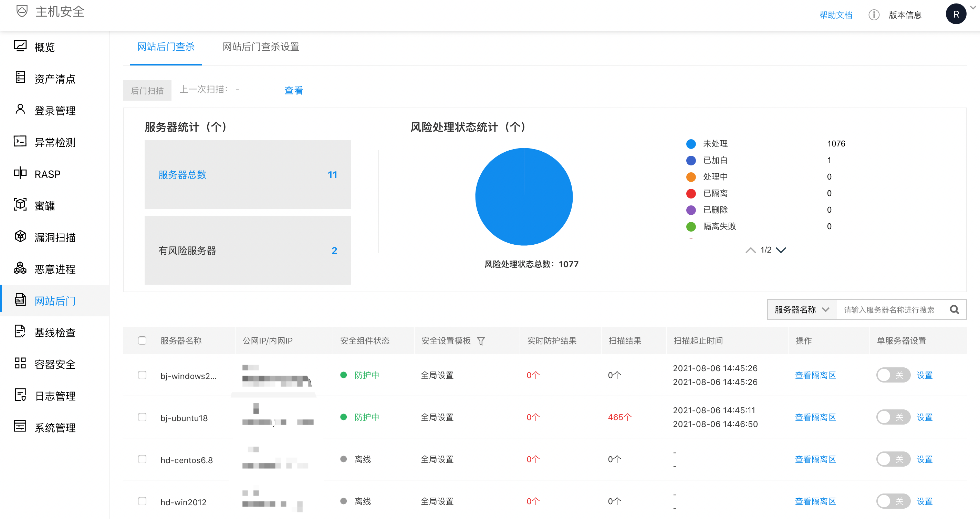This screenshot has width=980, height=519.
Task: Open 基线检查 in the sidebar menu
Action: point(54,333)
